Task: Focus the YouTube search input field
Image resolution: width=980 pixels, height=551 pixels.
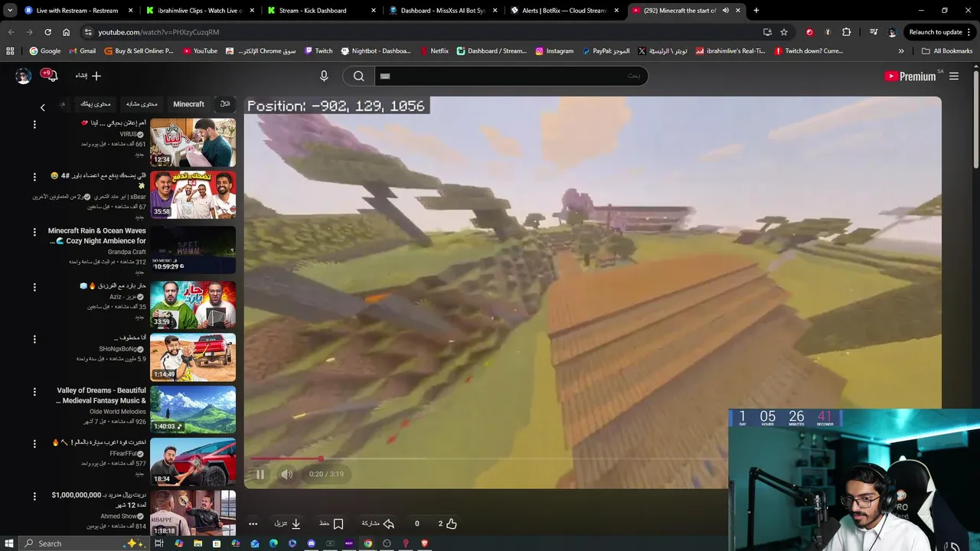Action: click(511, 76)
